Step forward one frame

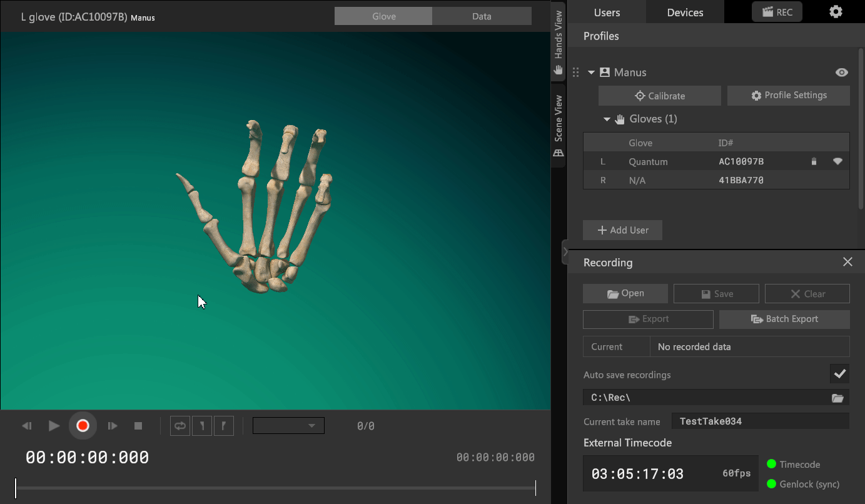pyautogui.click(x=113, y=426)
